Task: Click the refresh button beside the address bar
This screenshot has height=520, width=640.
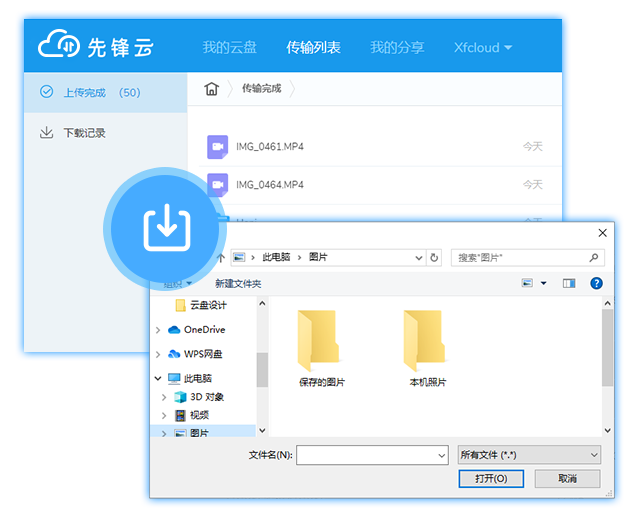Action: pyautogui.click(x=434, y=257)
